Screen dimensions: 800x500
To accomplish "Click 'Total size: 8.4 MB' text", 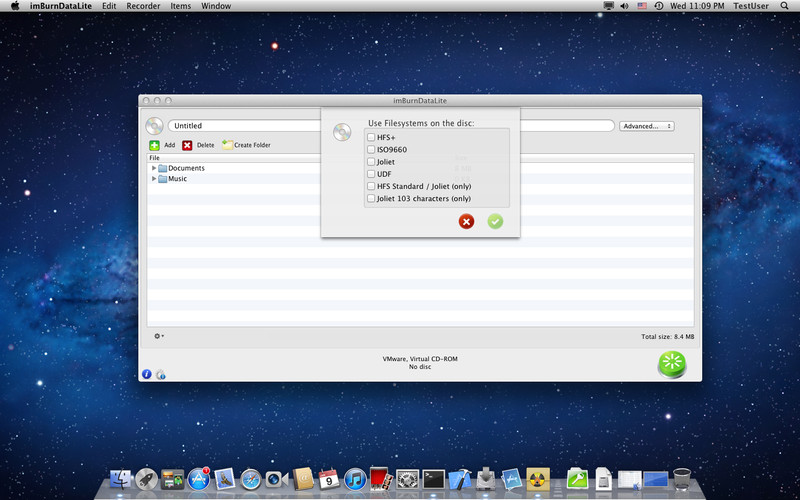I will click(x=667, y=337).
